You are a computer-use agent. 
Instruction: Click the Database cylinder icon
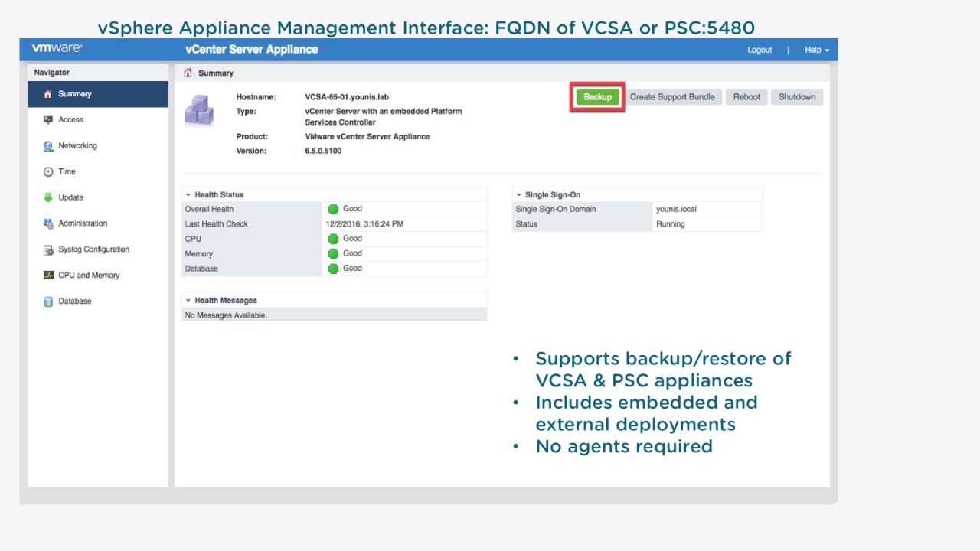(x=48, y=302)
